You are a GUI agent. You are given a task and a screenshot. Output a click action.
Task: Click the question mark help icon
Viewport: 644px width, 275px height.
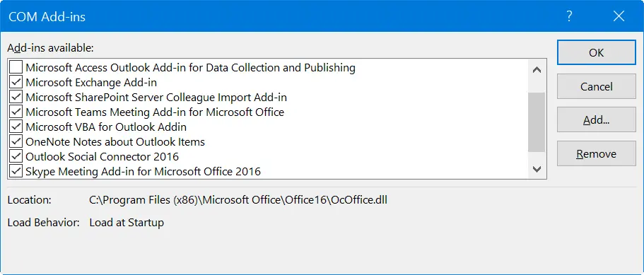[569, 16]
